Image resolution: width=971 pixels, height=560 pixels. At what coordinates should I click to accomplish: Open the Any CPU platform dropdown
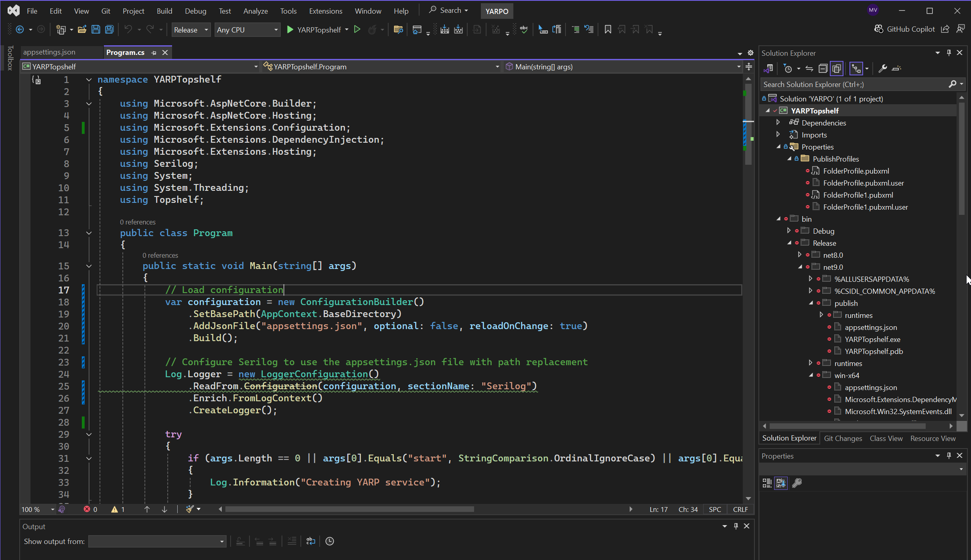(247, 30)
